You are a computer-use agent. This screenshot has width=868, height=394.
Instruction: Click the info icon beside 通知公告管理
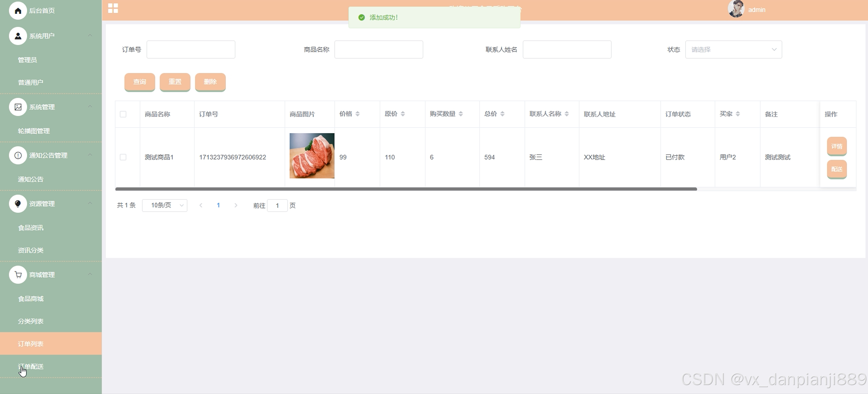pos(18,155)
